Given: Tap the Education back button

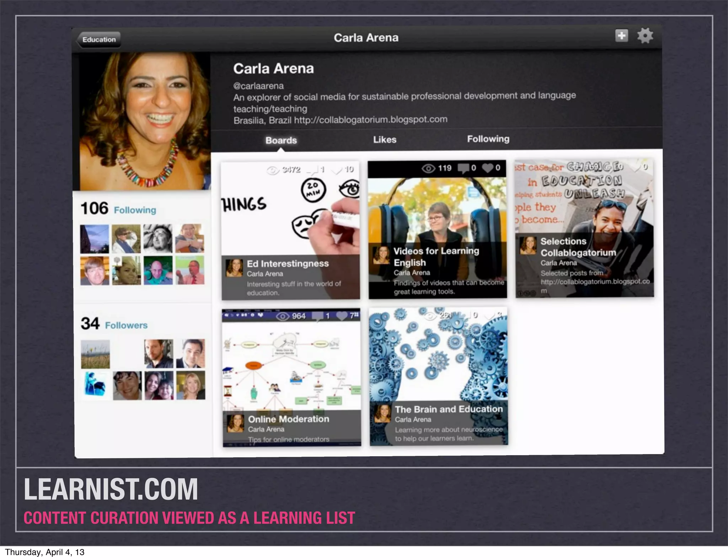Looking at the screenshot, I should (x=98, y=39).
